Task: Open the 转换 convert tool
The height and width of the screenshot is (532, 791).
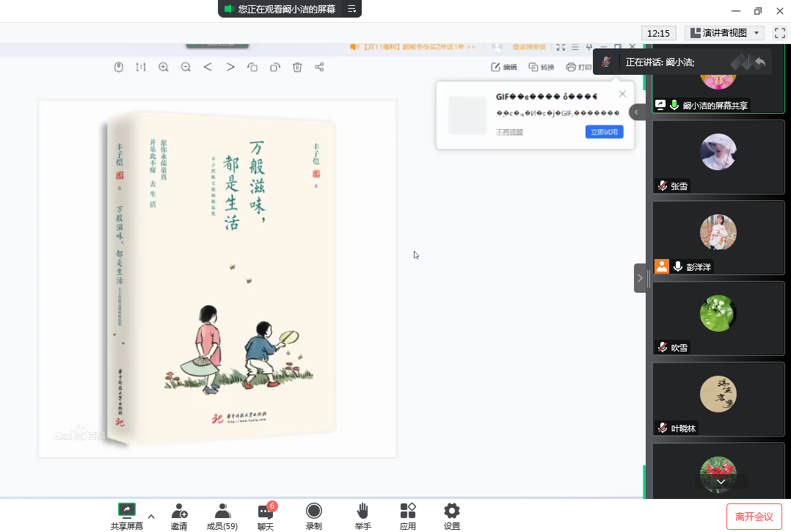Action: point(542,67)
